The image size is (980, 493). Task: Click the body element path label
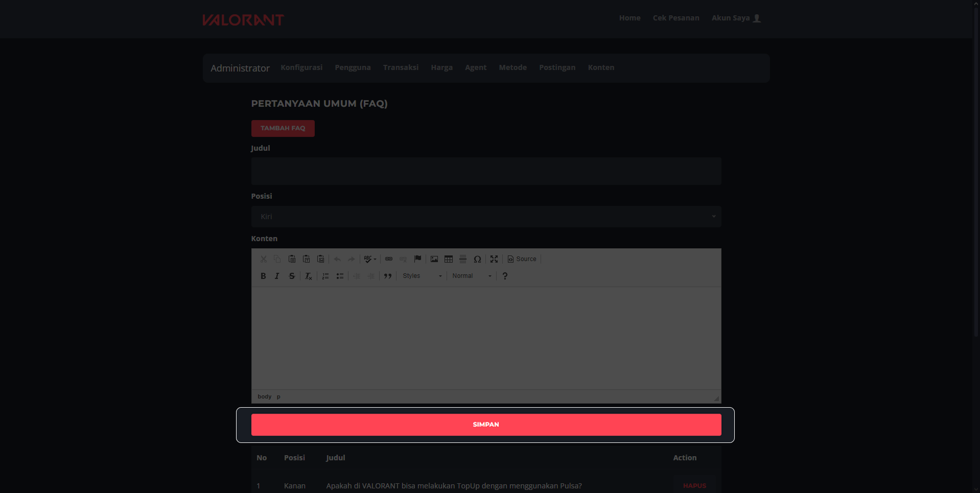[264, 396]
